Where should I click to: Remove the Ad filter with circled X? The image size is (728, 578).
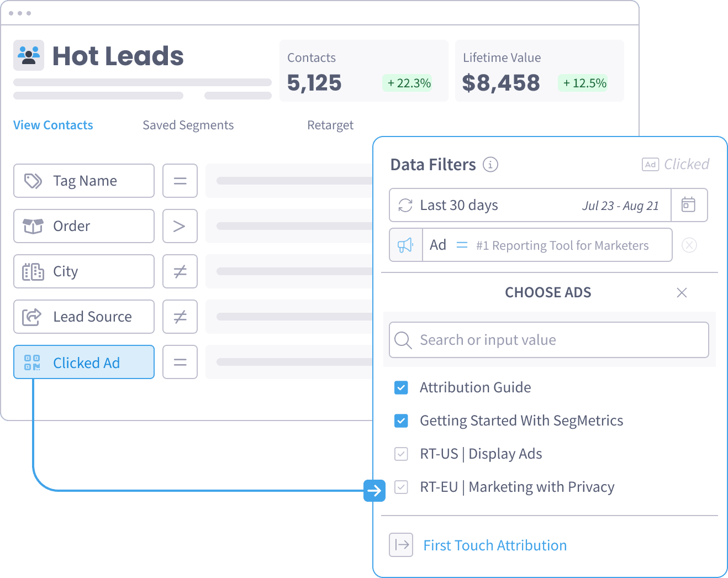pos(689,245)
